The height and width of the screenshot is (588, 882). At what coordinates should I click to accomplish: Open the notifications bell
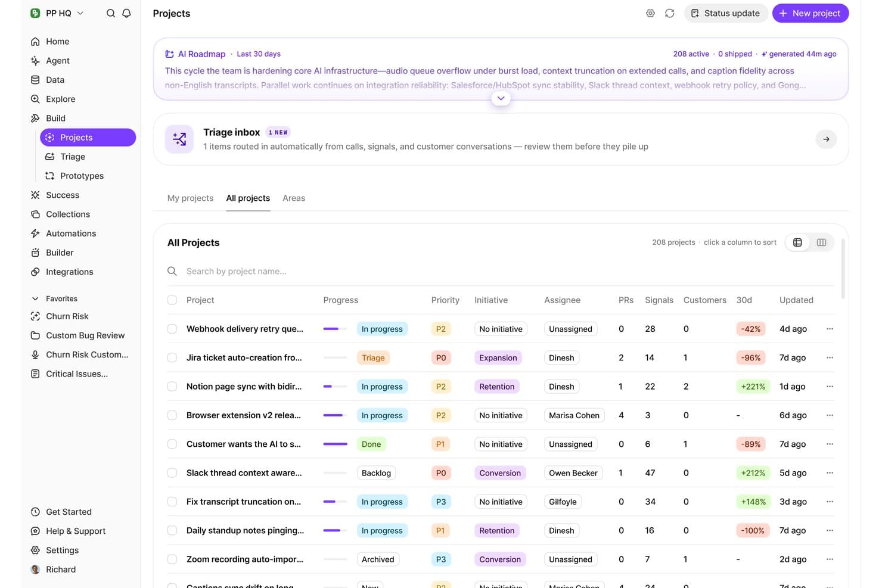tap(126, 13)
